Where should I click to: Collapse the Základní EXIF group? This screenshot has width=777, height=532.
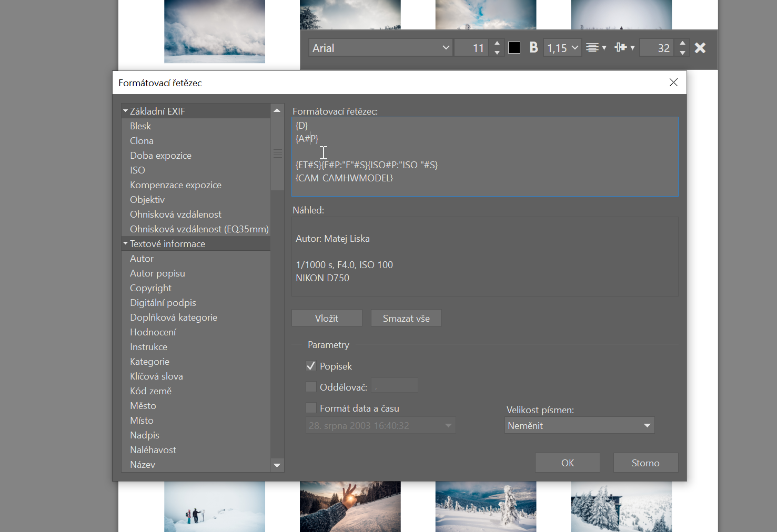(126, 111)
